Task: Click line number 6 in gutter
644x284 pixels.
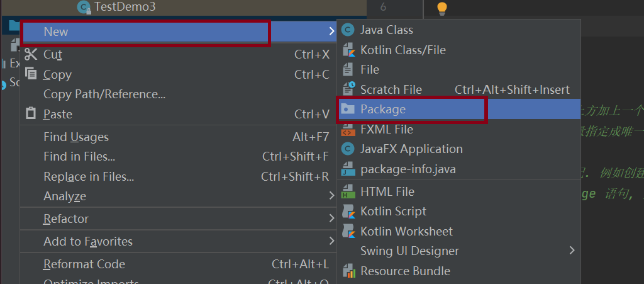Action: (x=383, y=7)
